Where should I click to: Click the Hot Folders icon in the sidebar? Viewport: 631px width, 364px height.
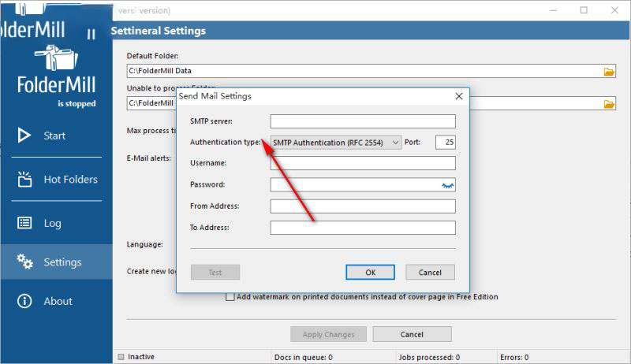click(24, 179)
